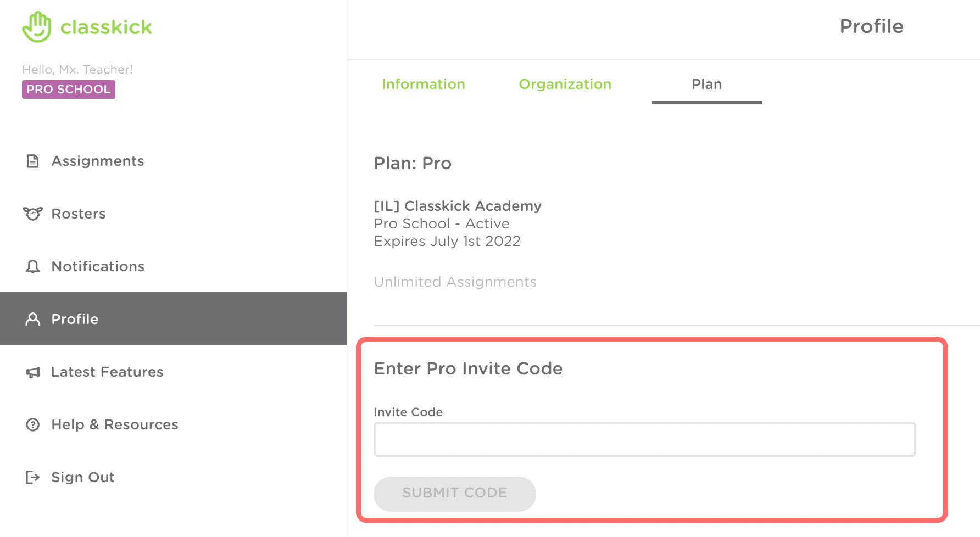This screenshot has width=980, height=537.
Task: Click the Rosters icon in sidebar
Action: (32, 214)
